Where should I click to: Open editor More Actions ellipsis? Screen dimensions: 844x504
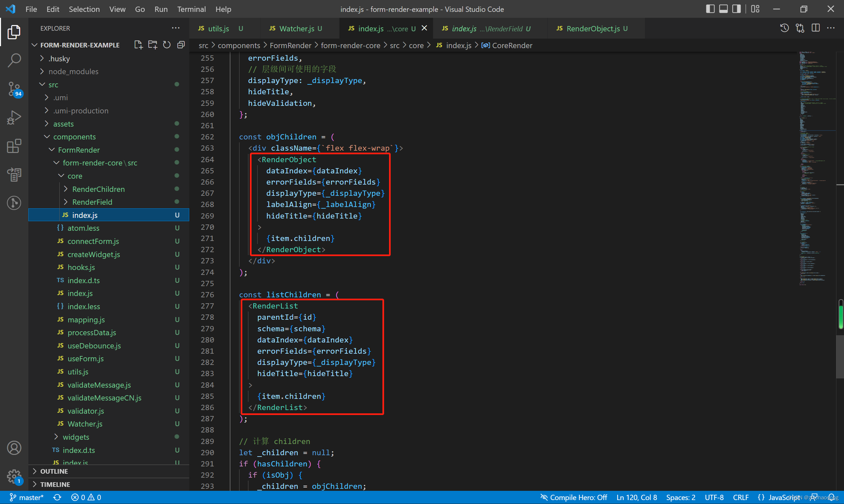pyautogui.click(x=831, y=28)
